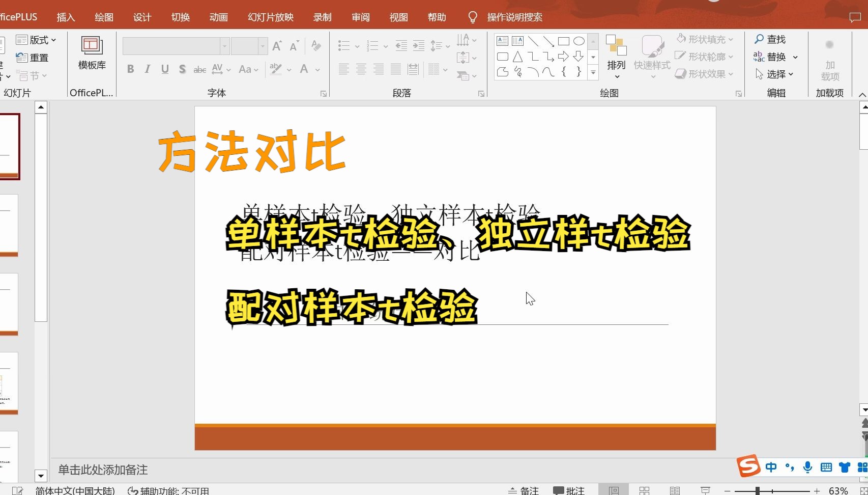This screenshot has width=868, height=495.
Task: Click text highlight color pen button
Action: 276,69
